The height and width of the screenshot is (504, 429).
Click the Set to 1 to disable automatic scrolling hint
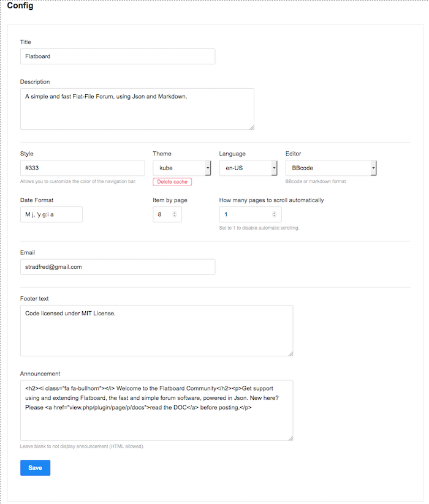[259, 228]
